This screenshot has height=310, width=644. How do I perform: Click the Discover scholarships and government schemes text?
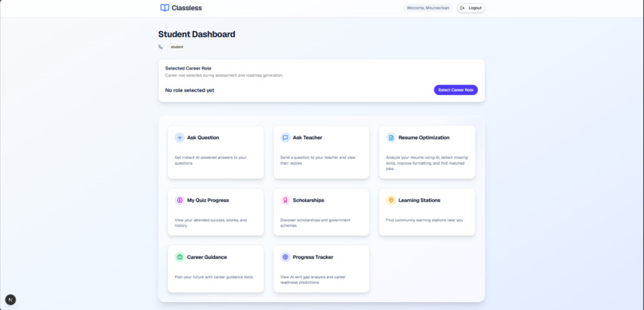(x=315, y=223)
